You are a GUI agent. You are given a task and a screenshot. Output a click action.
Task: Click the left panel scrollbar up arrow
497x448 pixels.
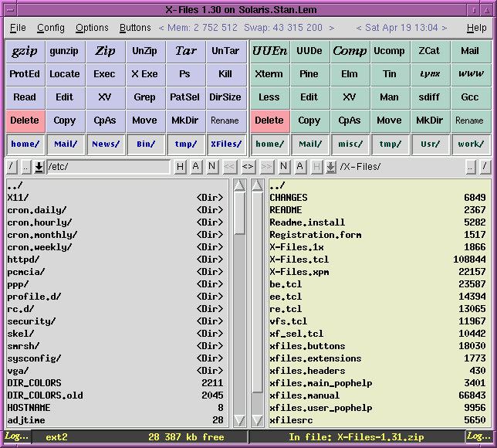[239, 185]
